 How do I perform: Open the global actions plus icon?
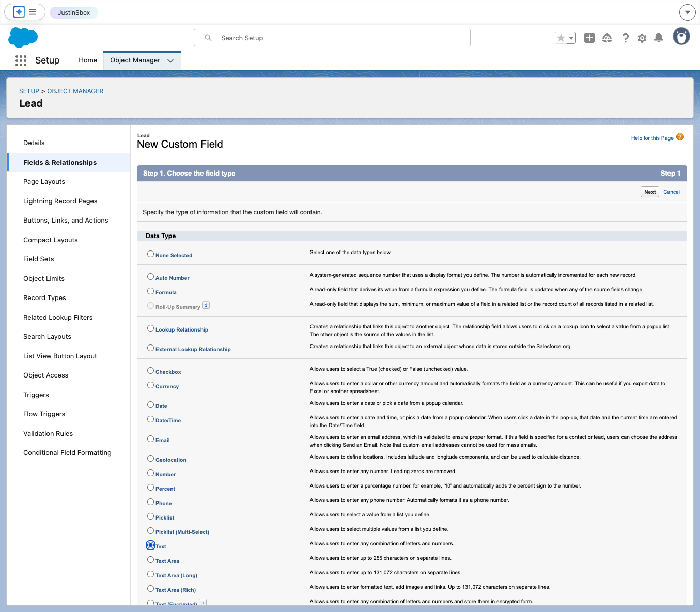589,38
